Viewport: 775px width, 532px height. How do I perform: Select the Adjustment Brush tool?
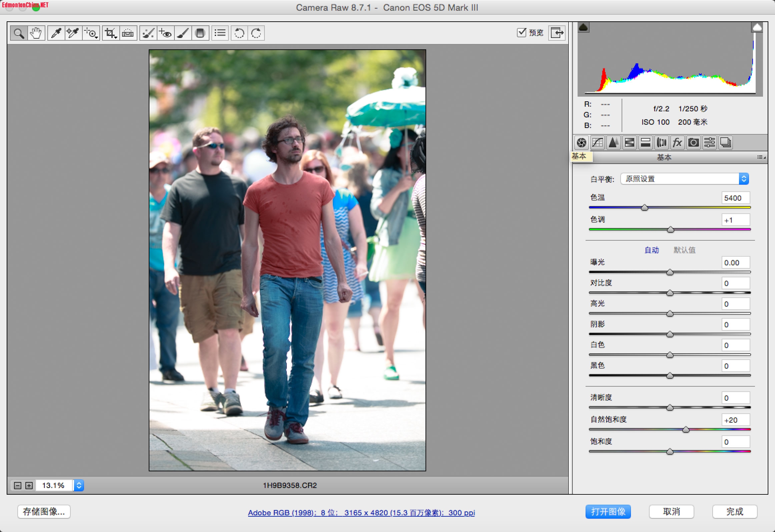(183, 33)
